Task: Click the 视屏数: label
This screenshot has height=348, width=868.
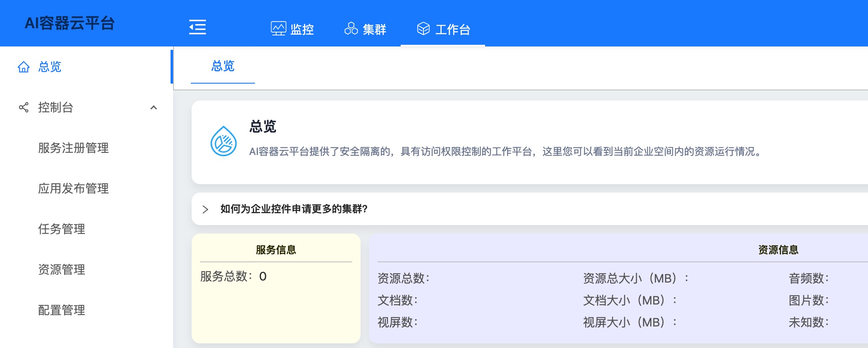Action: pos(397,322)
